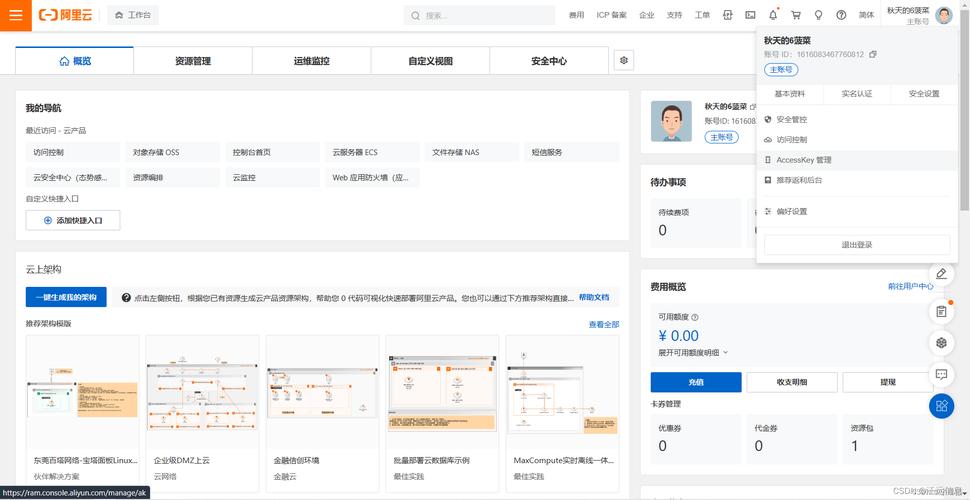Select 推荐返利后台 menu entry
The height and width of the screenshot is (500, 970).
(x=857, y=180)
